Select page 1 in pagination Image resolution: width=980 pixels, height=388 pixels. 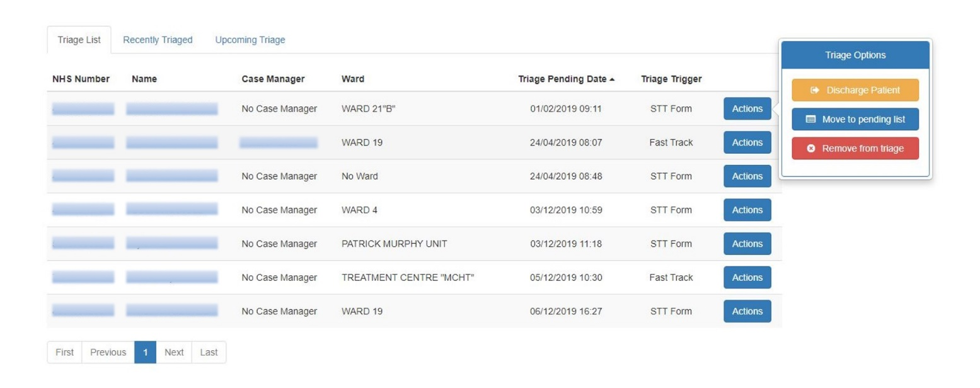[x=145, y=352]
